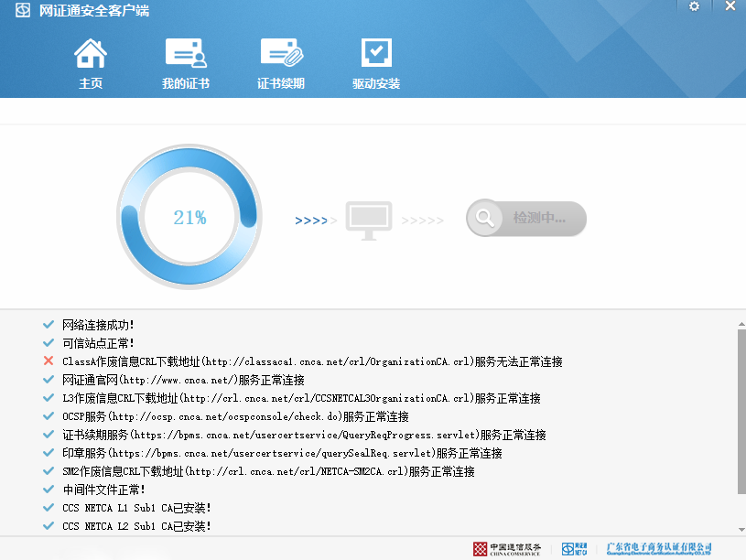
Task: Click the NETCA logo in footer
Action: [574, 548]
